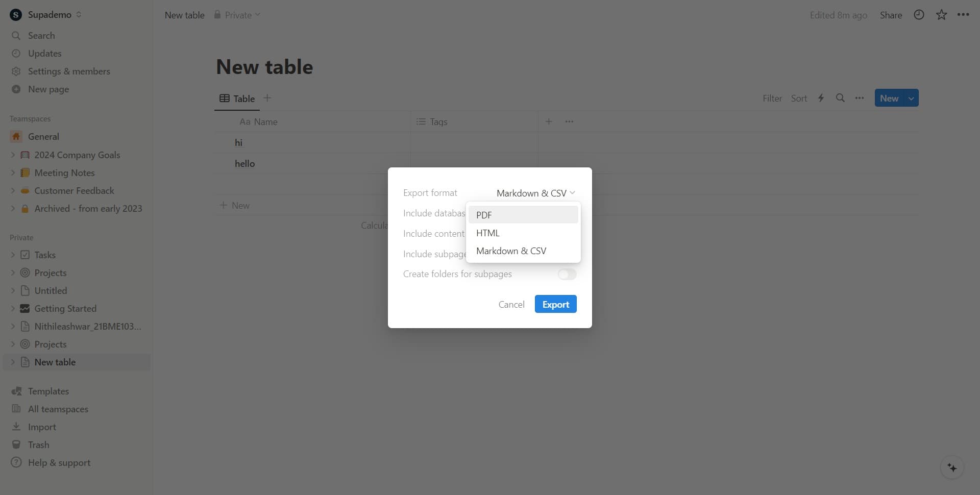
Task: Open Settings & members
Action: tap(69, 71)
